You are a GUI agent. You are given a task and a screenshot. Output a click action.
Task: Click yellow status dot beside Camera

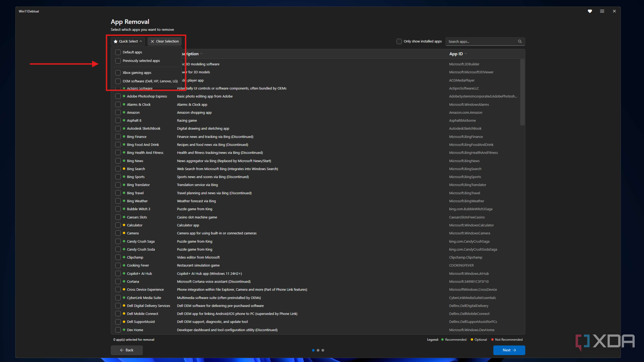[124, 233]
